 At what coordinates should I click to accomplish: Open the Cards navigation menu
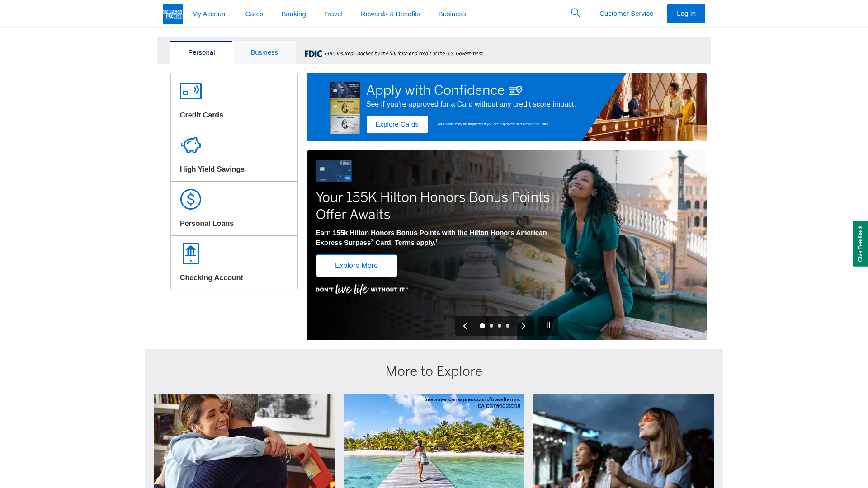point(254,14)
